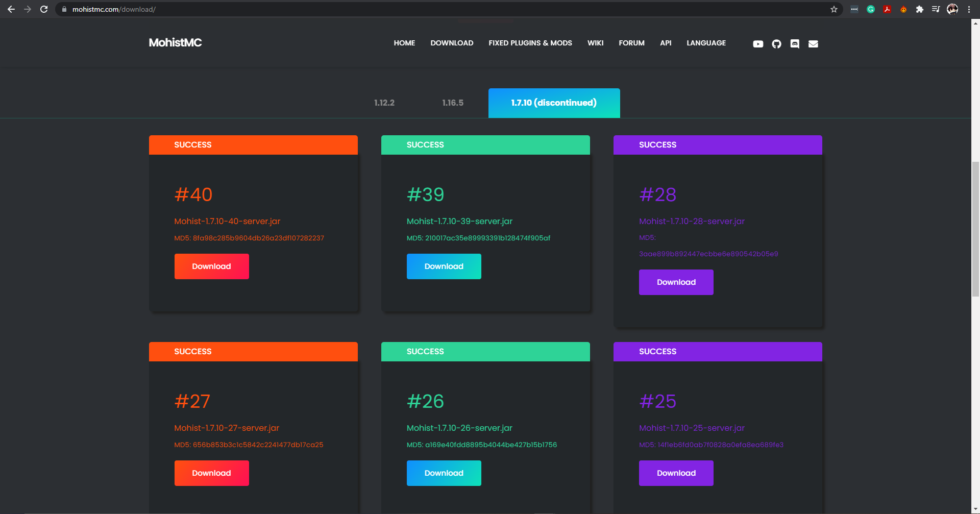Click the email envelope icon
The width and height of the screenshot is (980, 514).
[x=813, y=44]
